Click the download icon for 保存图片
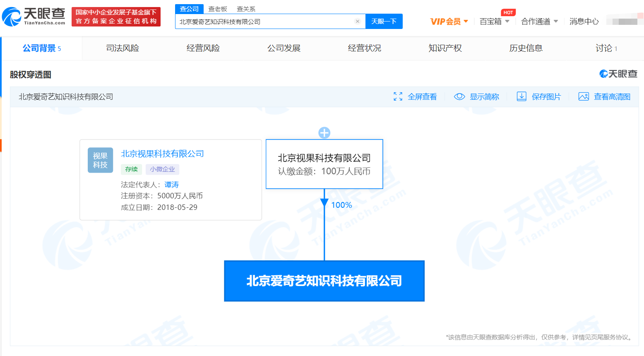 pyautogui.click(x=521, y=96)
